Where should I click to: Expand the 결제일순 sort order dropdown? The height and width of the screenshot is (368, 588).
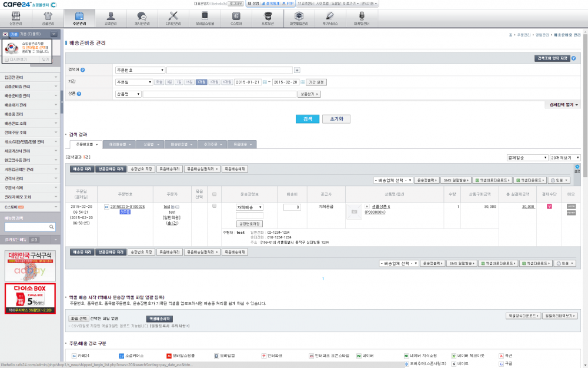(x=525, y=158)
